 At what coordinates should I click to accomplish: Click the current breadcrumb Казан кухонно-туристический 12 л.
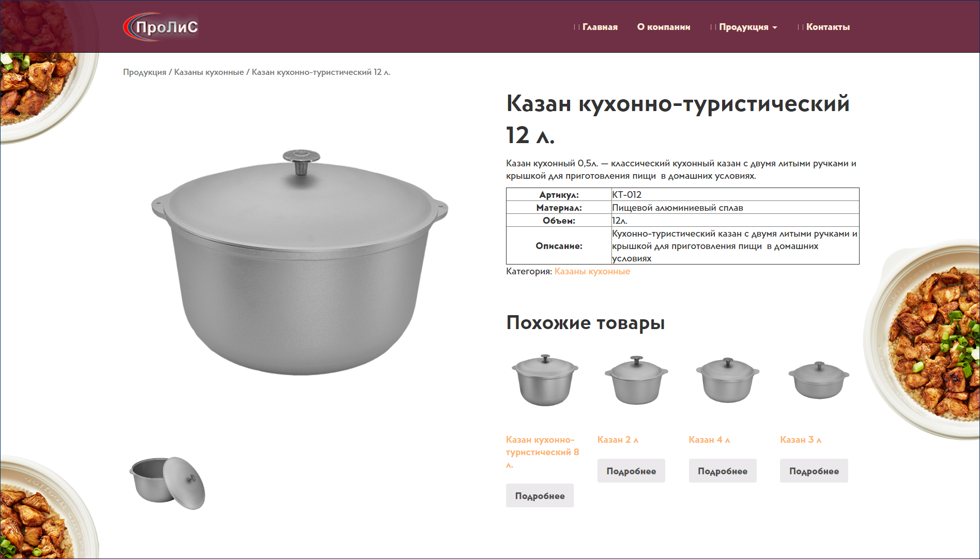(321, 72)
